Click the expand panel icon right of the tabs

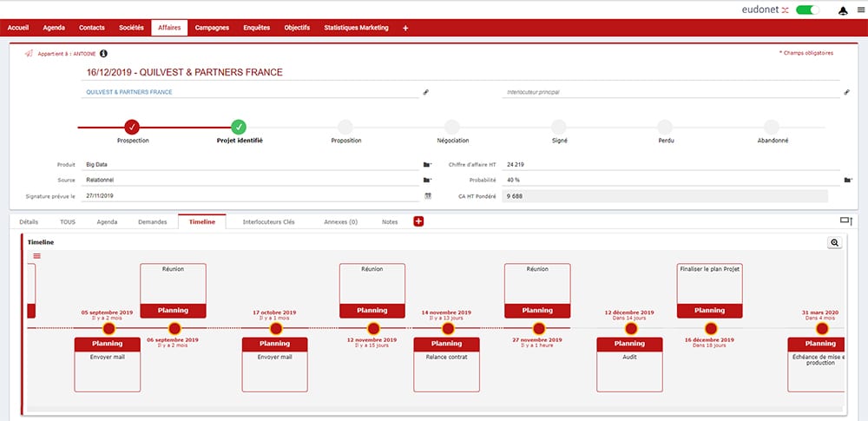[x=846, y=221]
